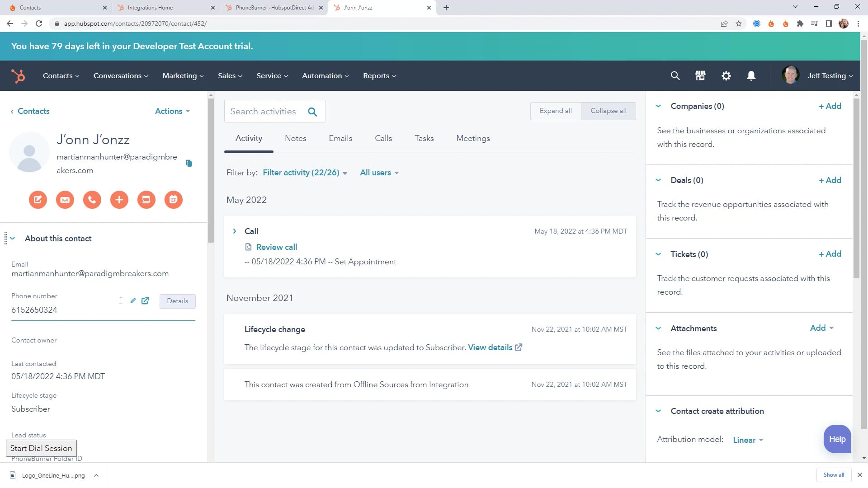The width and height of the screenshot is (868, 488).
Task: Click the Start Dial Session button
Action: [41, 448]
